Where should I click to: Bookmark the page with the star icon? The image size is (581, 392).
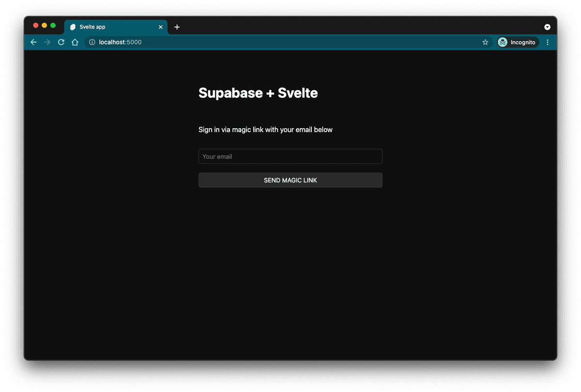pos(485,42)
